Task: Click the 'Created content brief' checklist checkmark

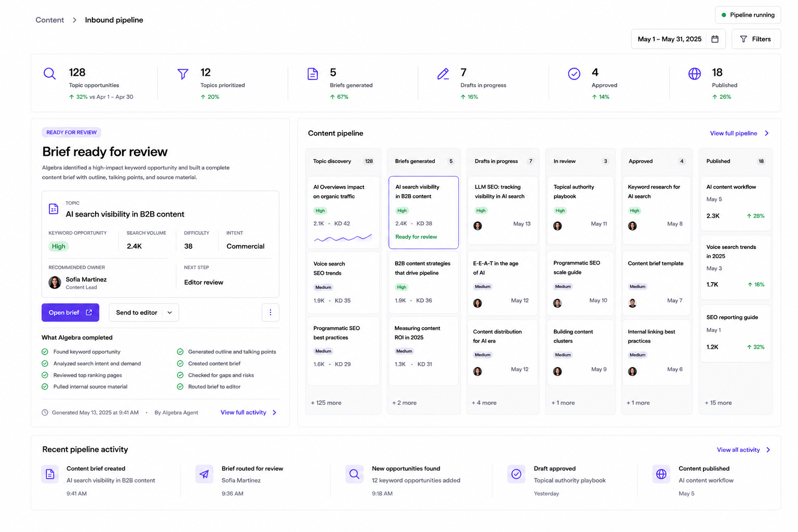Action: pyautogui.click(x=180, y=364)
